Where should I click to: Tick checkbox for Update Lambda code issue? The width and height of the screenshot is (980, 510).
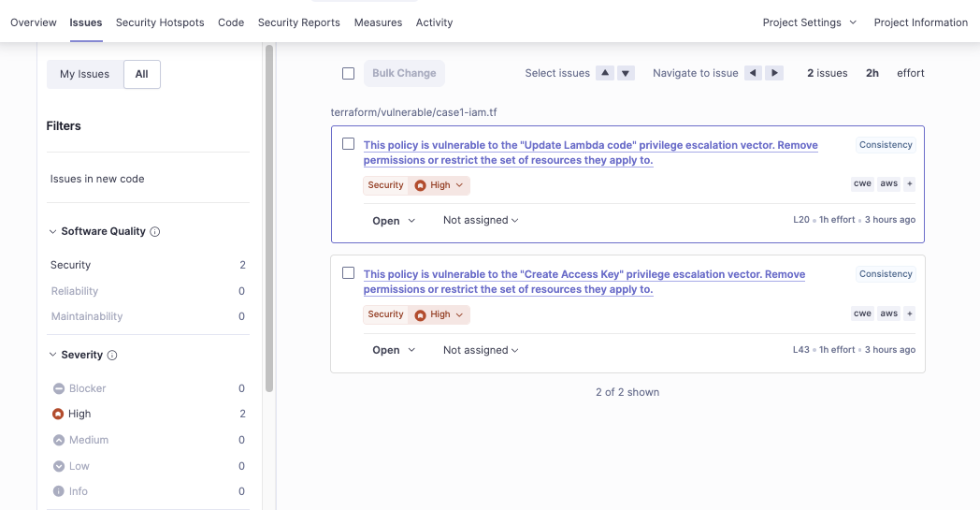348,144
